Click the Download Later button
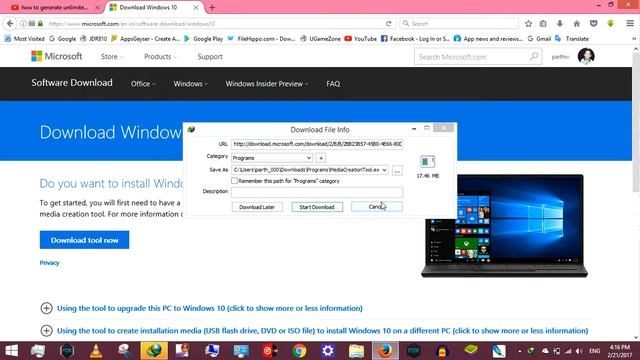640x360 pixels. point(257,207)
